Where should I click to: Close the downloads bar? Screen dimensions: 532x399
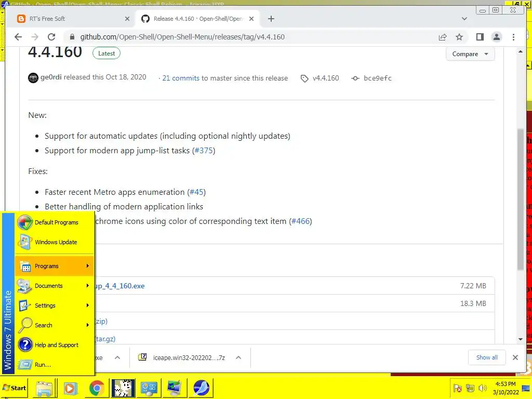click(x=515, y=357)
